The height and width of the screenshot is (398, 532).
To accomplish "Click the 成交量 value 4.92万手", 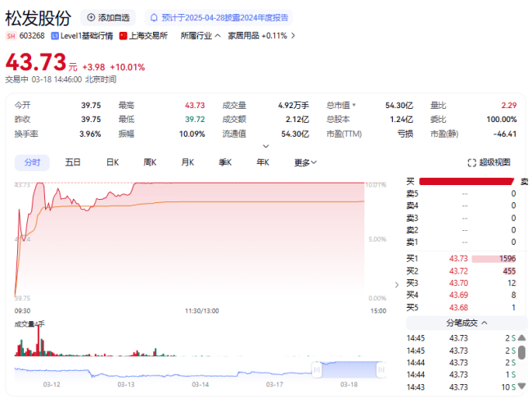I will [x=294, y=106].
